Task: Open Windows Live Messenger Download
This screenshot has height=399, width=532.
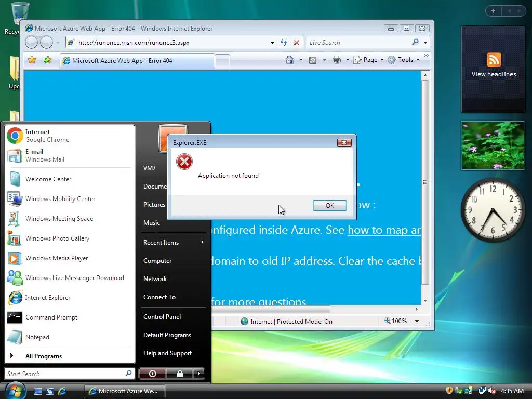Action: [x=70, y=277]
